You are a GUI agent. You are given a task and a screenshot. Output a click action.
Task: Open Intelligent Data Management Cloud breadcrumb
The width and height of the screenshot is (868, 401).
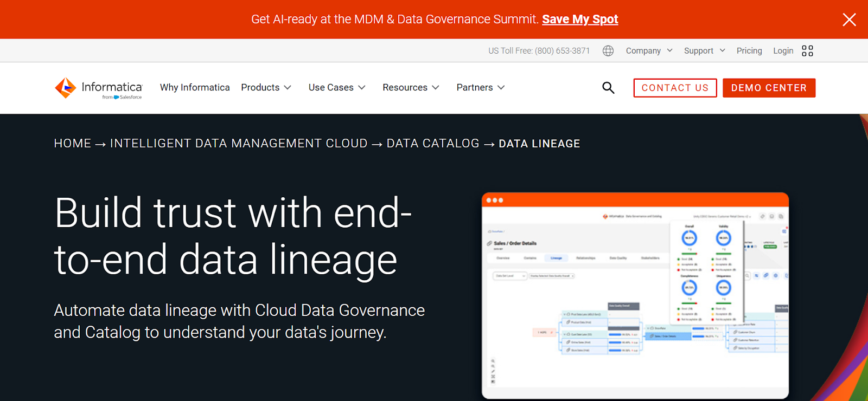(x=239, y=144)
